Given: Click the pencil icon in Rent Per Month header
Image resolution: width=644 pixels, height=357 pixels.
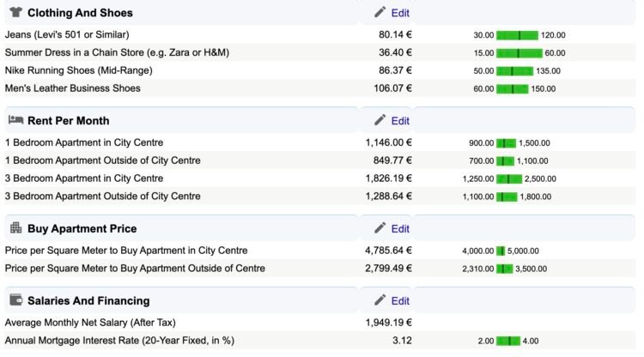Looking at the screenshot, I should [x=380, y=120].
